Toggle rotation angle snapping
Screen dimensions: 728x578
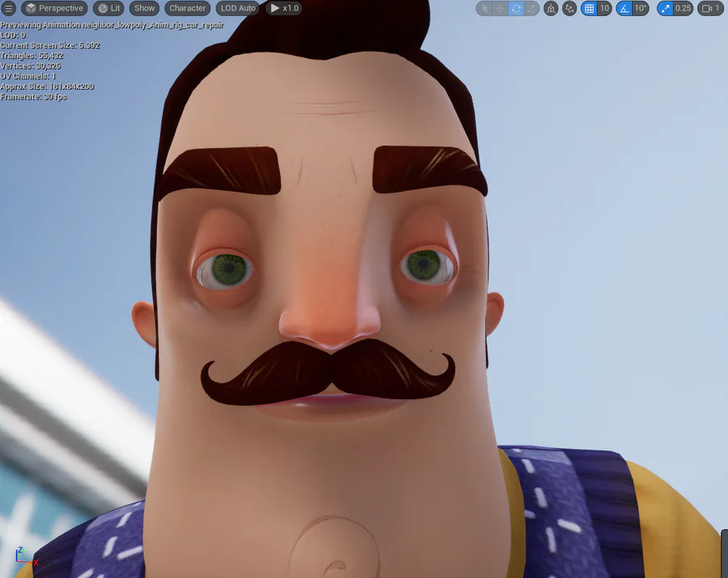tap(624, 8)
